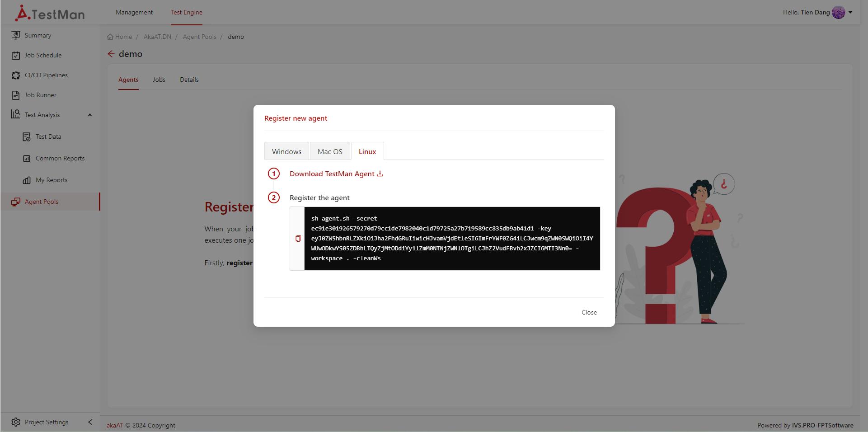Go back using the arrow beside demo

point(111,54)
